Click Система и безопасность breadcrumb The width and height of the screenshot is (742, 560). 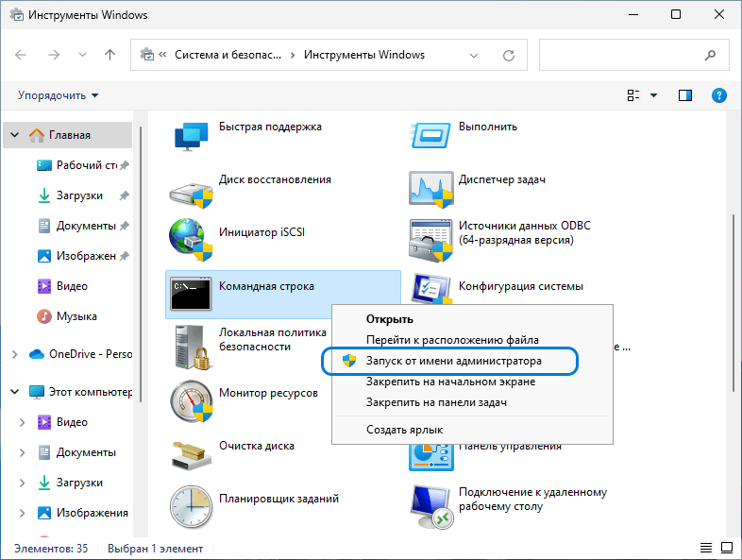tap(228, 55)
